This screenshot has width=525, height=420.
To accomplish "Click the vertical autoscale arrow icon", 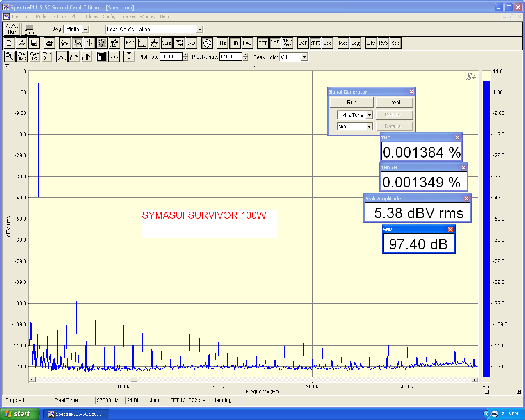I will tap(129, 57).
